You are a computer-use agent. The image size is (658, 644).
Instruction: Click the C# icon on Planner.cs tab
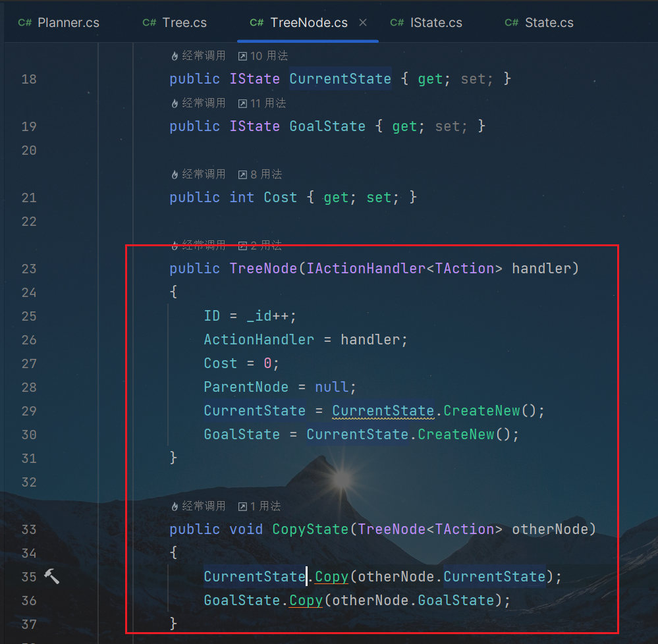[25, 22]
